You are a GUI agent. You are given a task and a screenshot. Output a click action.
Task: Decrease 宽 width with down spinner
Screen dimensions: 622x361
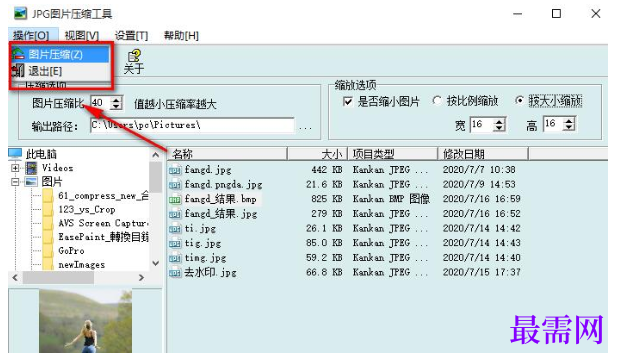pyautogui.click(x=499, y=128)
